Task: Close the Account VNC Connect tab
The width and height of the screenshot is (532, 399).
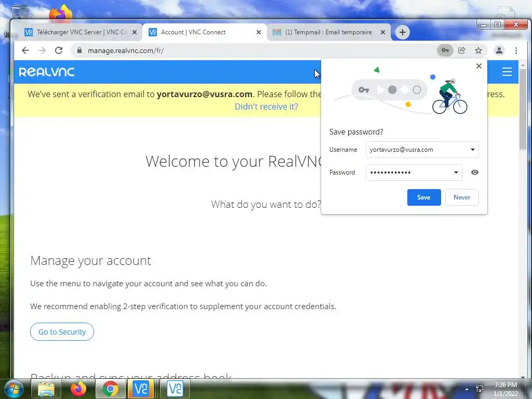Action: click(x=259, y=32)
